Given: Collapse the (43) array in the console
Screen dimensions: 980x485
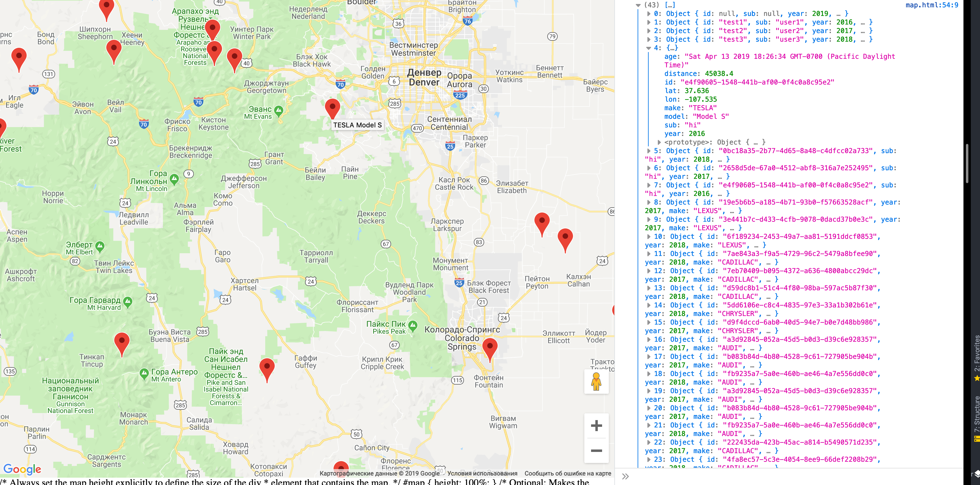Looking at the screenshot, I should [638, 5].
